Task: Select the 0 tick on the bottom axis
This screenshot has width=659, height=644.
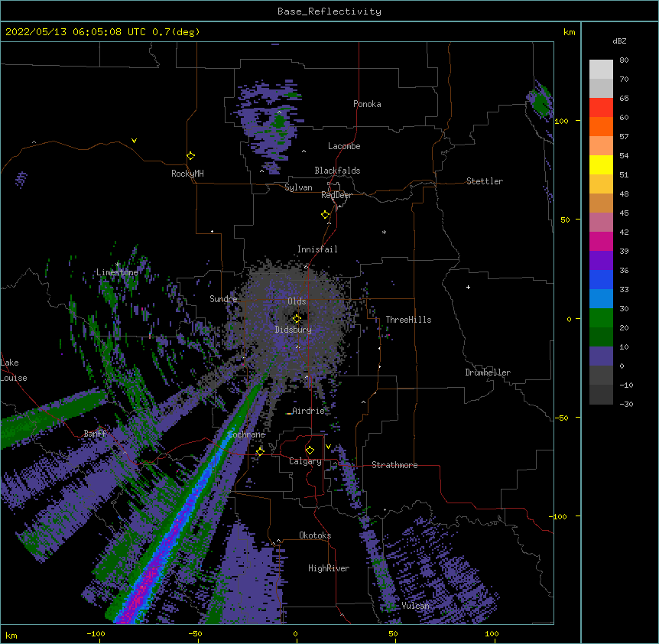Action: (295, 633)
